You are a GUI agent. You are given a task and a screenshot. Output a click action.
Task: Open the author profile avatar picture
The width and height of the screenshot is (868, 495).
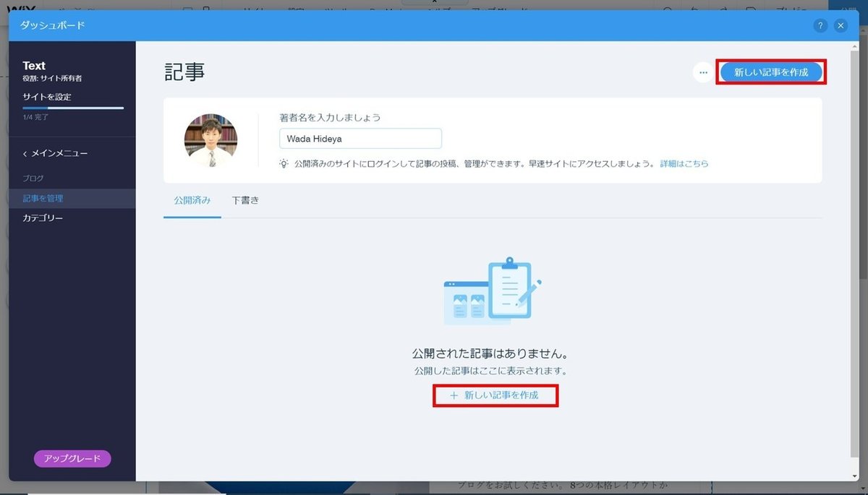click(x=210, y=138)
